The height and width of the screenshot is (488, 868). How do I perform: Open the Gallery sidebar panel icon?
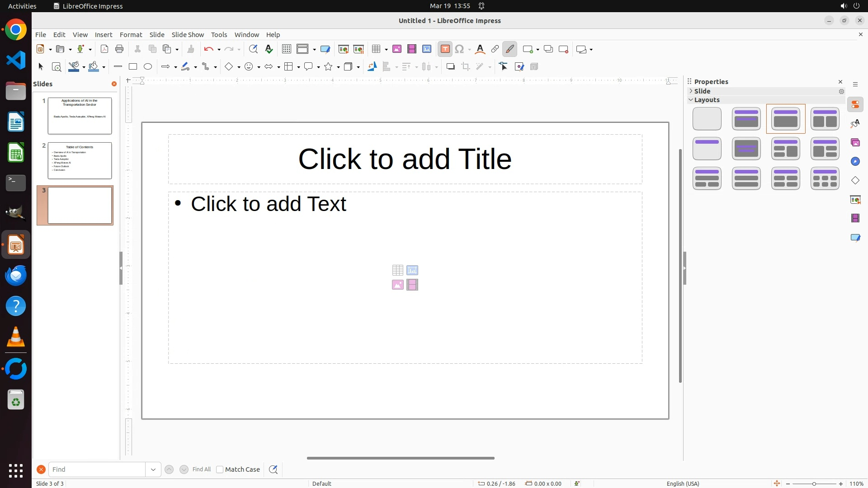click(x=855, y=143)
